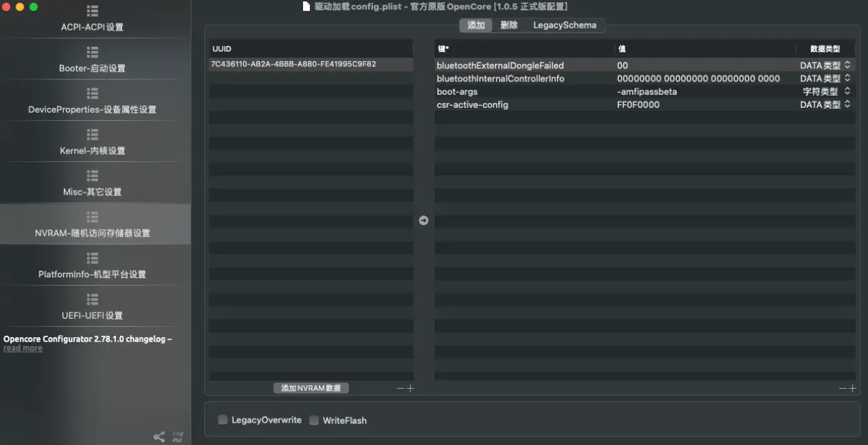Viewport: 868px width, 445px height.
Task: Click the share icon at sidebar bottom
Action: point(159,437)
